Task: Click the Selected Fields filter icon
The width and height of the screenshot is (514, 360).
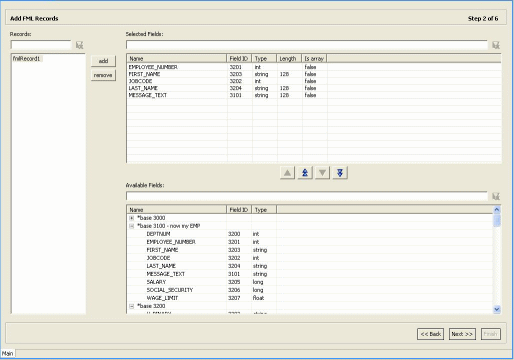Action: coord(496,45)
